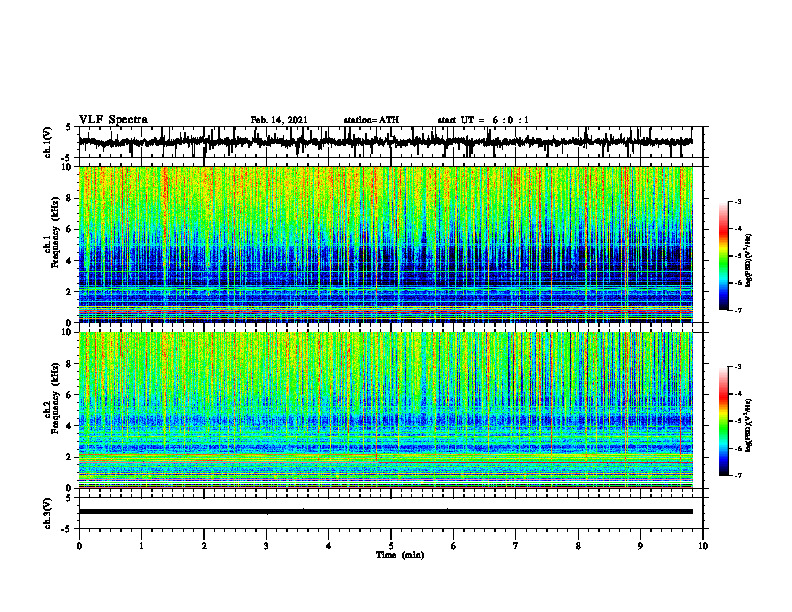The height and width of the screenshot is (612, 792).
Task: Click the time axis tick label "3"
Action: tap(266, 546)
